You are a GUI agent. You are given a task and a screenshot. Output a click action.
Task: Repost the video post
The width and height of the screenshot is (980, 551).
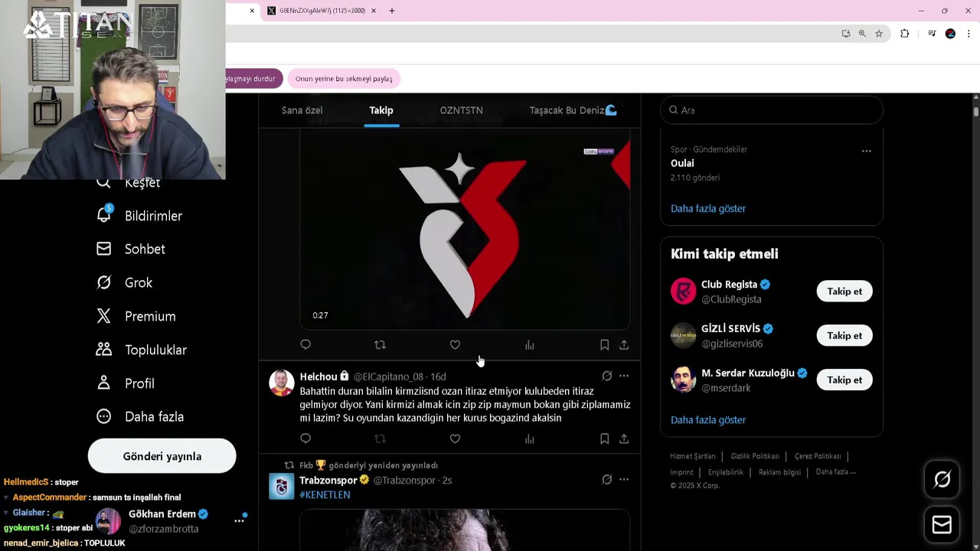pos(380,345)
